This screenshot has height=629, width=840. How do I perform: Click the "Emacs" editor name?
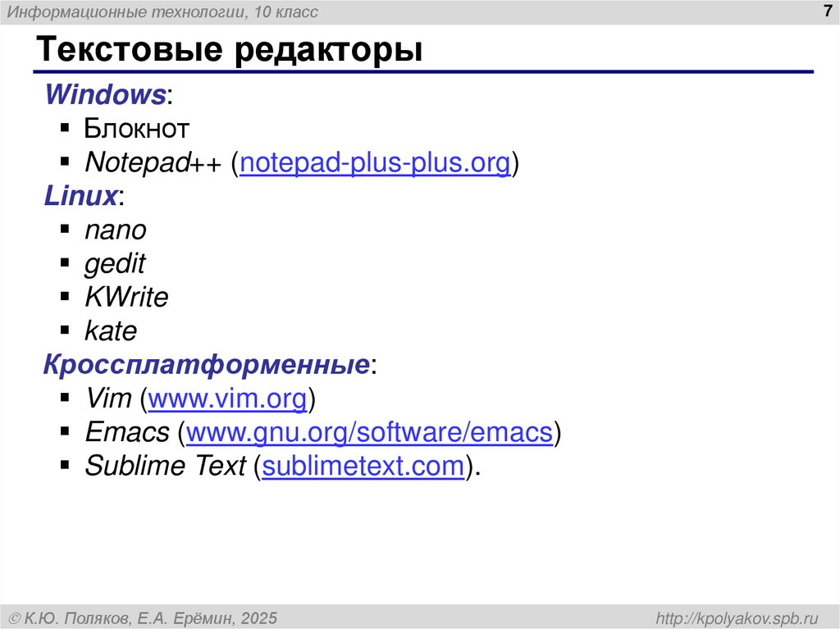pos(127,432)
